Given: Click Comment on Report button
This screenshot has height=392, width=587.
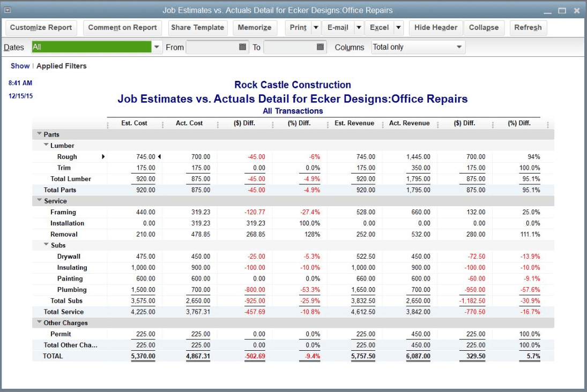Looking at the screenshot, I should point(122,28).
